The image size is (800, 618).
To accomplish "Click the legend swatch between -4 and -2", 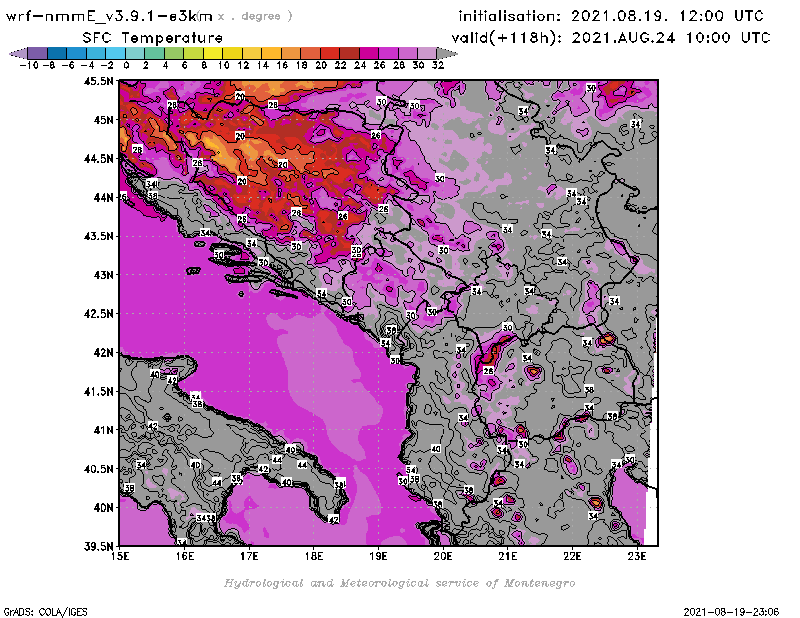I will 96,53.
